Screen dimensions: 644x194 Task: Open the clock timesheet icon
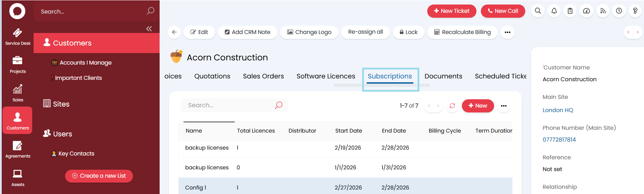coord(619,11)
